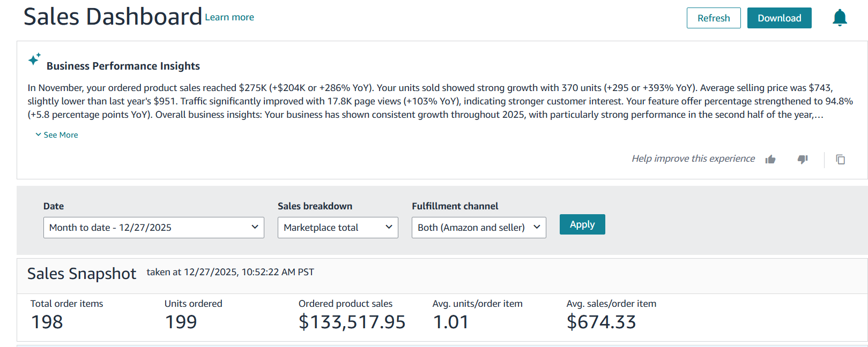Select the Total order items value 198
This screenshot has width=868, height=347.
(x=47, y=322)
